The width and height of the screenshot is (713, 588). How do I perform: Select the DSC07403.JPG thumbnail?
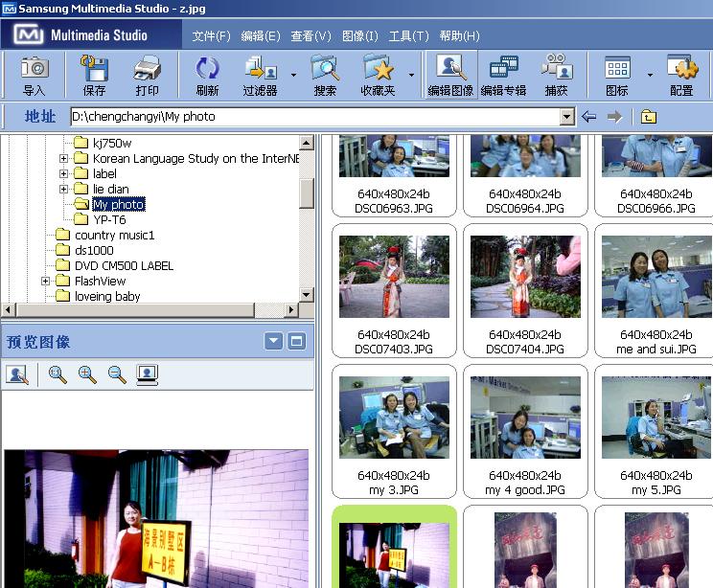(x=394, y=291)
